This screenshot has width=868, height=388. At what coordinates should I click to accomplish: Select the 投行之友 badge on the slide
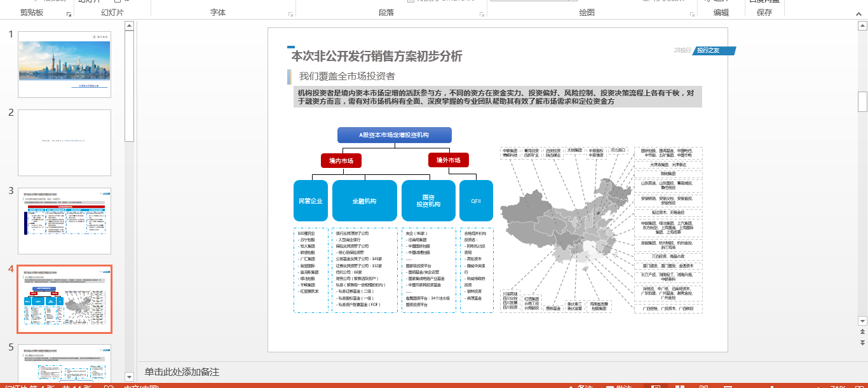point(714,50)
